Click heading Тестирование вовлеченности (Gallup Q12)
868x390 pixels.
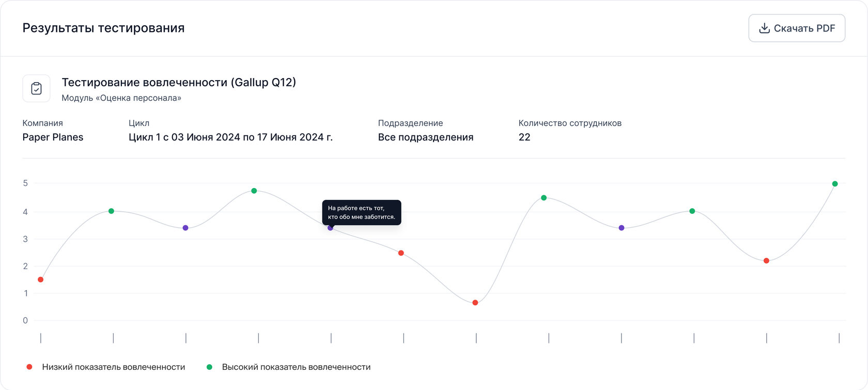(179, 83)
